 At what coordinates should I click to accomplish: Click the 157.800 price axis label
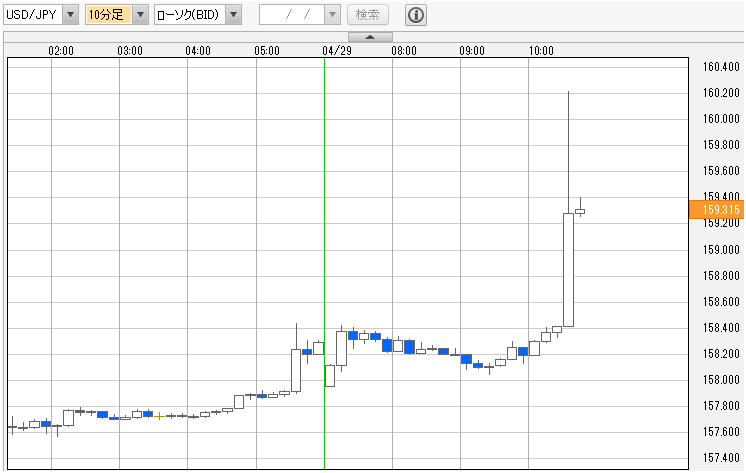721,406
